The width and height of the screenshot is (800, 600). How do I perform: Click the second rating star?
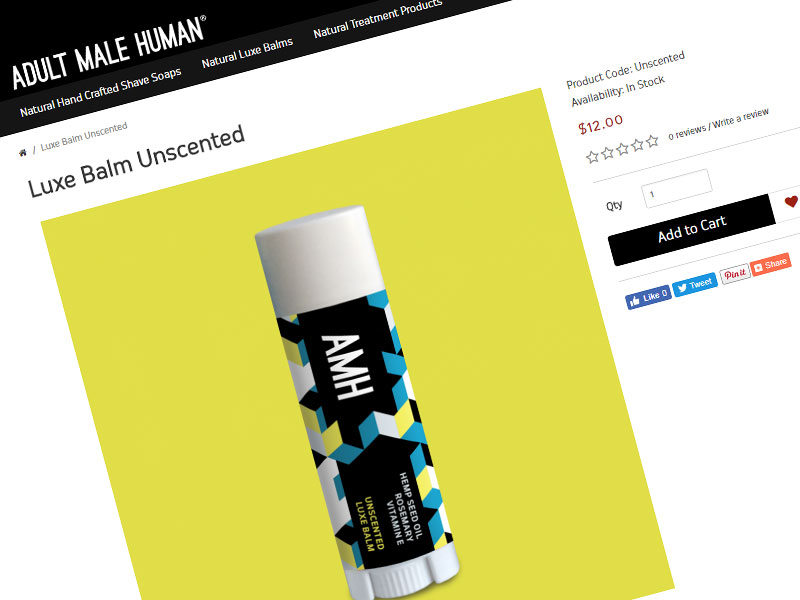607,153
